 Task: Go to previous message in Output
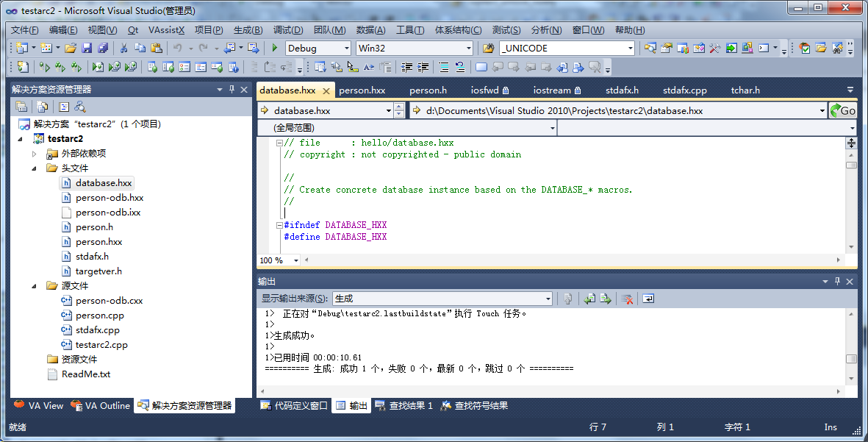(x=589, y=299)
